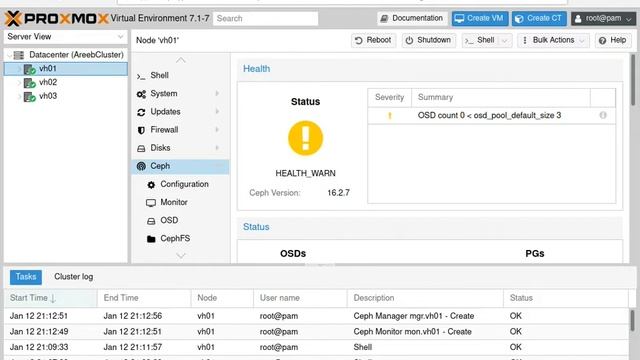Click the Proxmox logo
Viewport: 640px width, 360px height.
point(56,18)
